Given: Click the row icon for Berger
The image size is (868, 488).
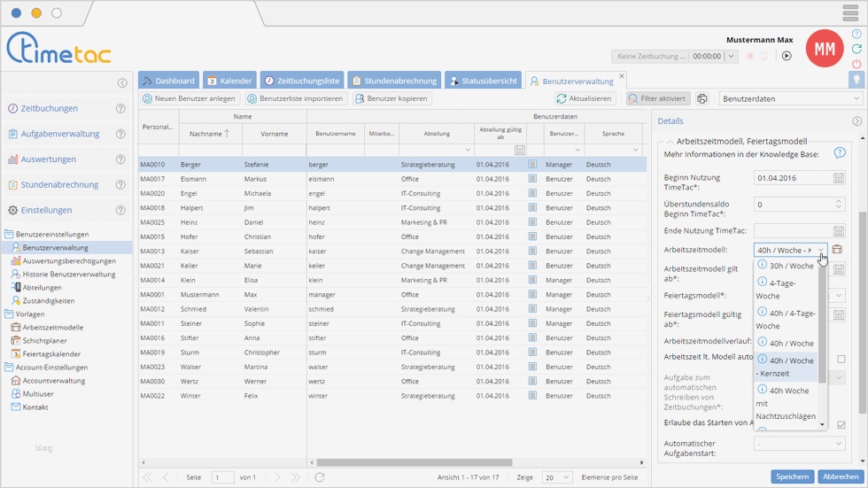Looking at the screenshot, I should (532, 165).
